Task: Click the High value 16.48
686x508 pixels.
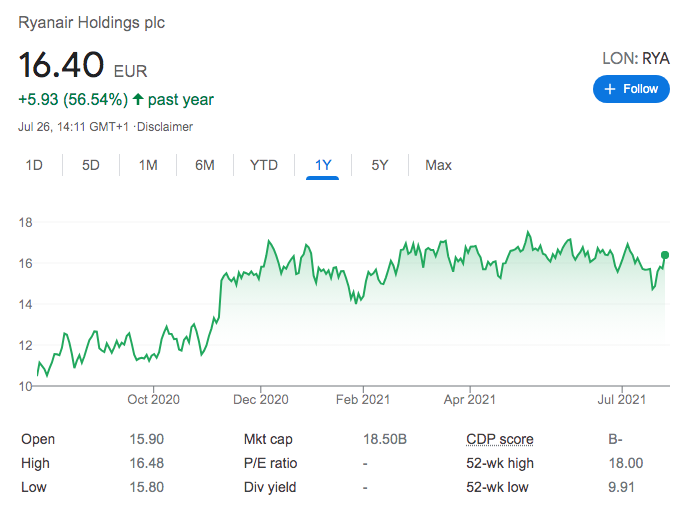Action: (x=147, y=463)
